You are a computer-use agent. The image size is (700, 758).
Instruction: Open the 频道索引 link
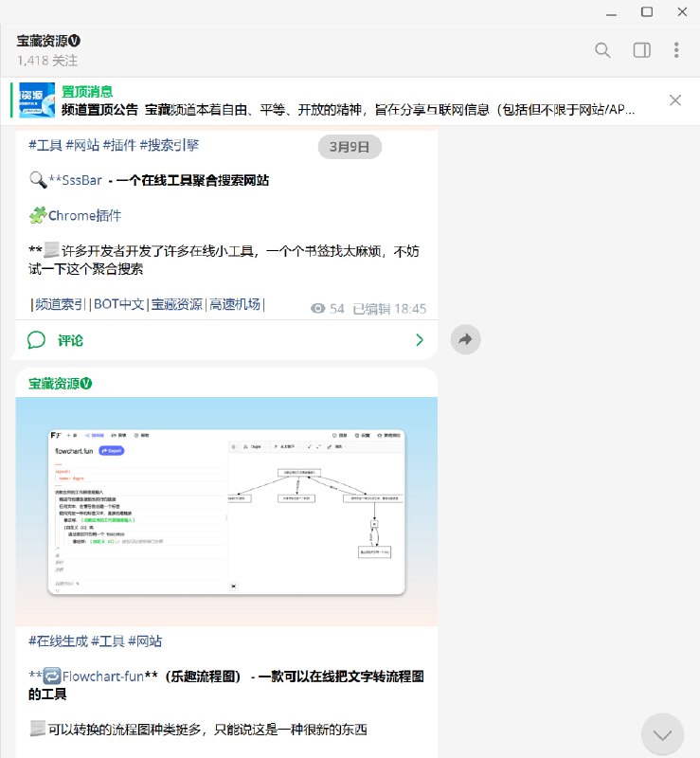coord(61,304)
